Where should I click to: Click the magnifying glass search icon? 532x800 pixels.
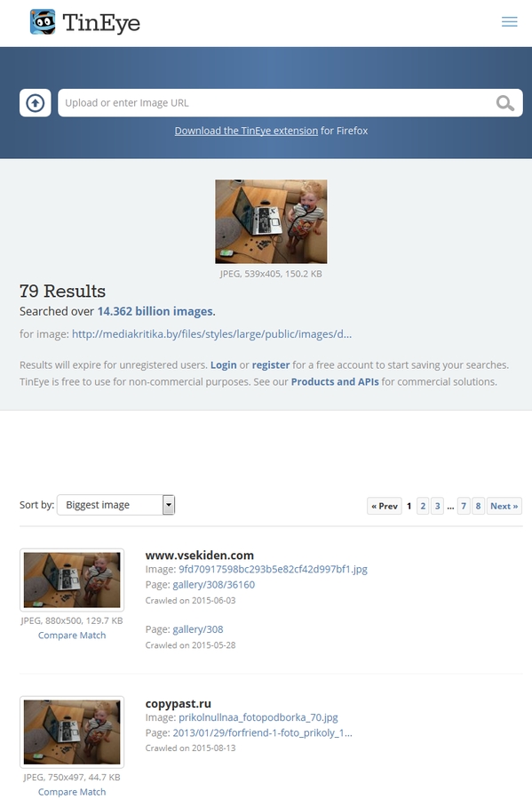[x=504, y=103]
